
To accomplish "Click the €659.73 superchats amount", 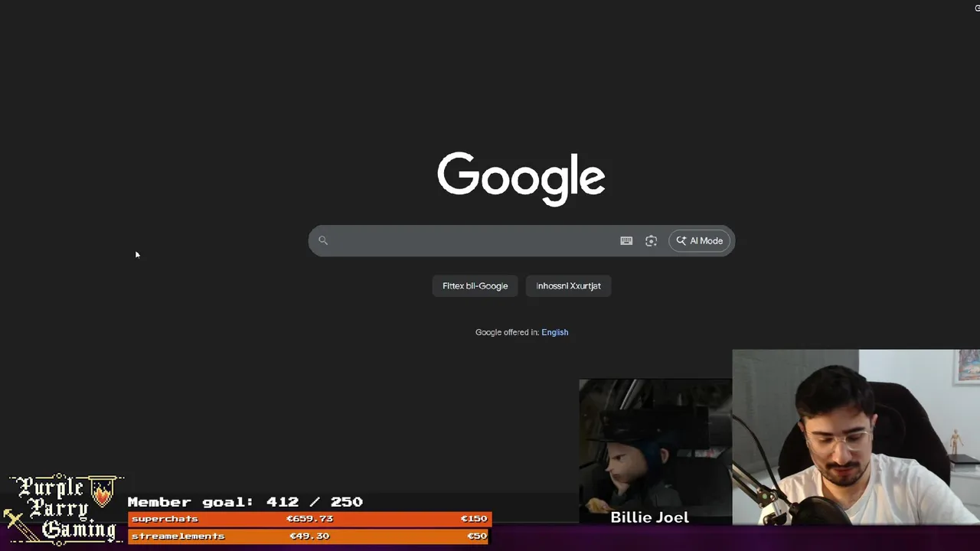I will coord(309,519).
